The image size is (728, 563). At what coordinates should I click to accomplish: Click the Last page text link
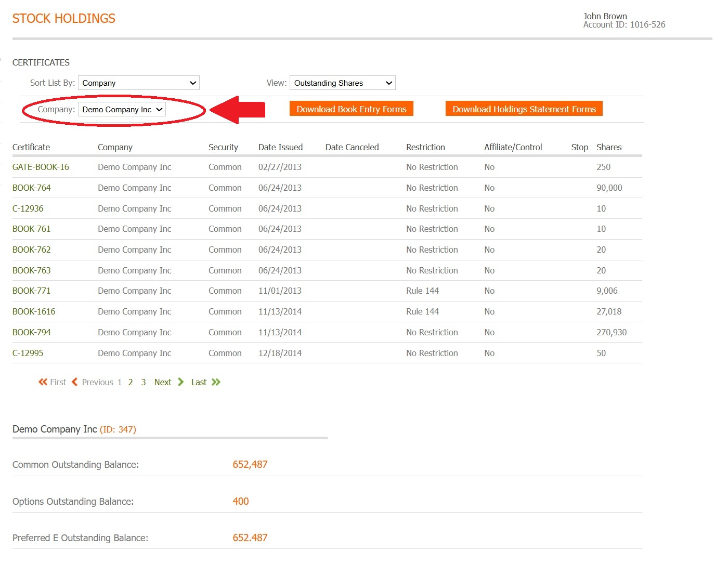[x=199, y=383]
